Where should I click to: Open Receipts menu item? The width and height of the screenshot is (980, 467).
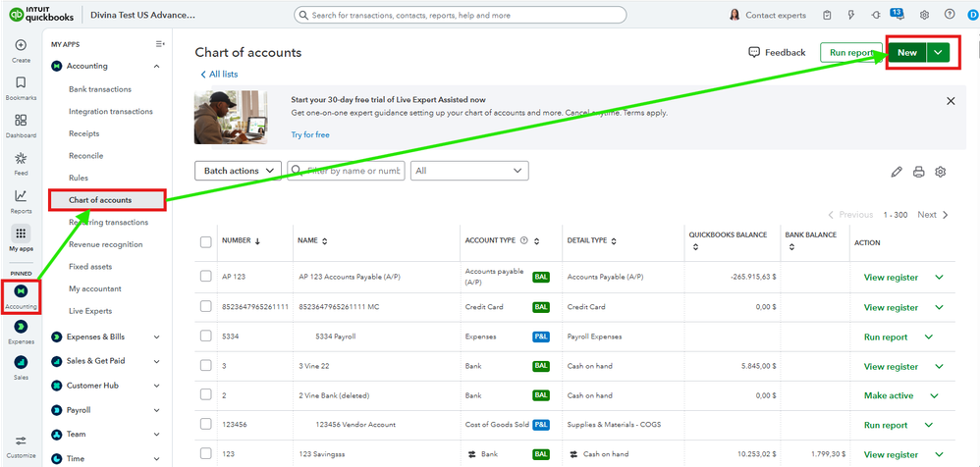coord(83,133)
